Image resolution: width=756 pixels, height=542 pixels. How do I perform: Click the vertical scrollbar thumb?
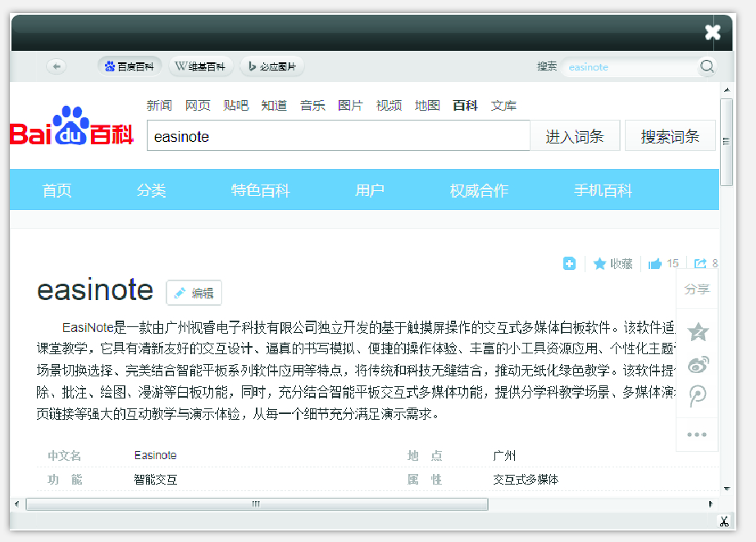click(x=726, y=142)
